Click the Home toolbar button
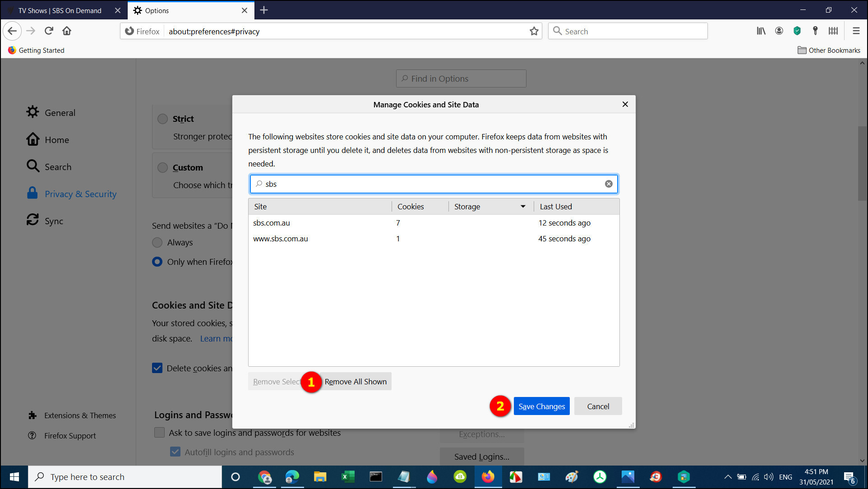This screenshot has height=489, width=868. (67, 31)
